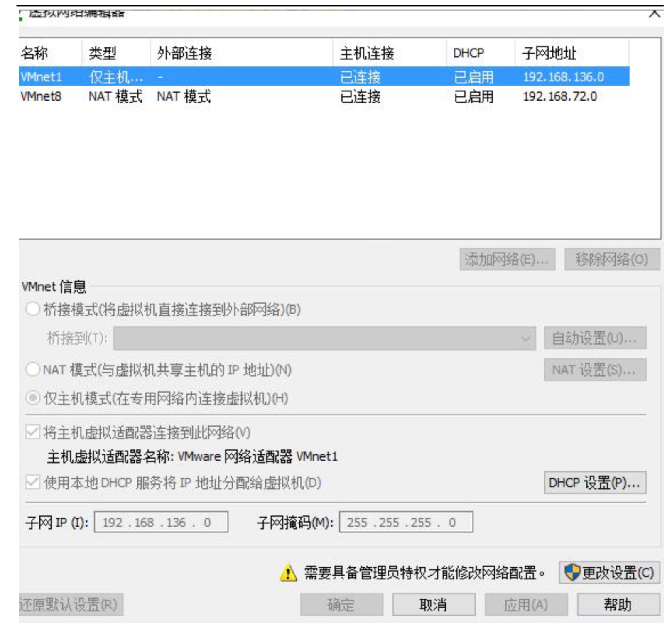Click the 添加网络 button
The width and height of the screenshot is (672, 628).
click(507, 260)
